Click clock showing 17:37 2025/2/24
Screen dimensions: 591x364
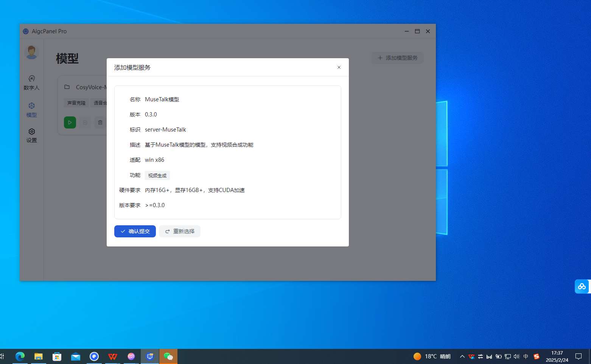pos(557,356)
